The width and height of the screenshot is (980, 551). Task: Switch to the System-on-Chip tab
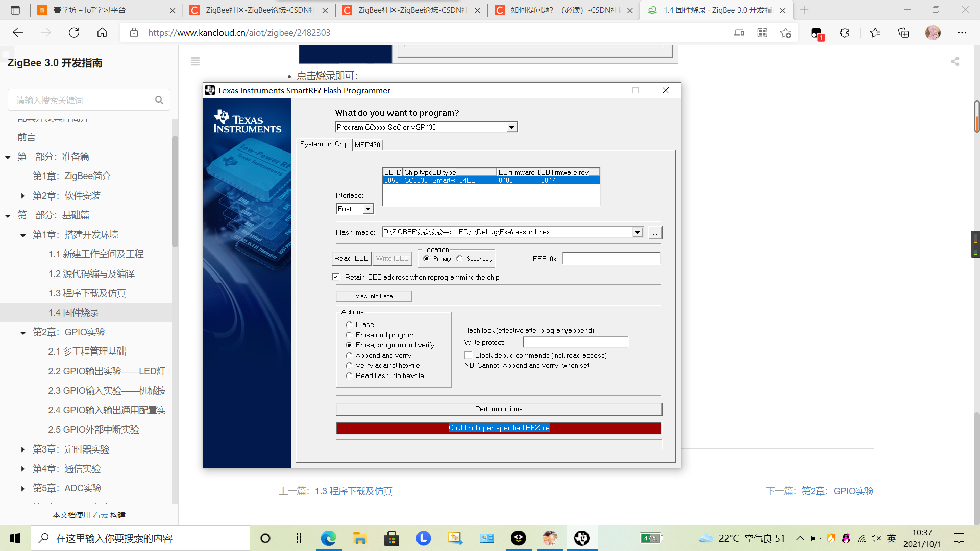click(324, 144)
